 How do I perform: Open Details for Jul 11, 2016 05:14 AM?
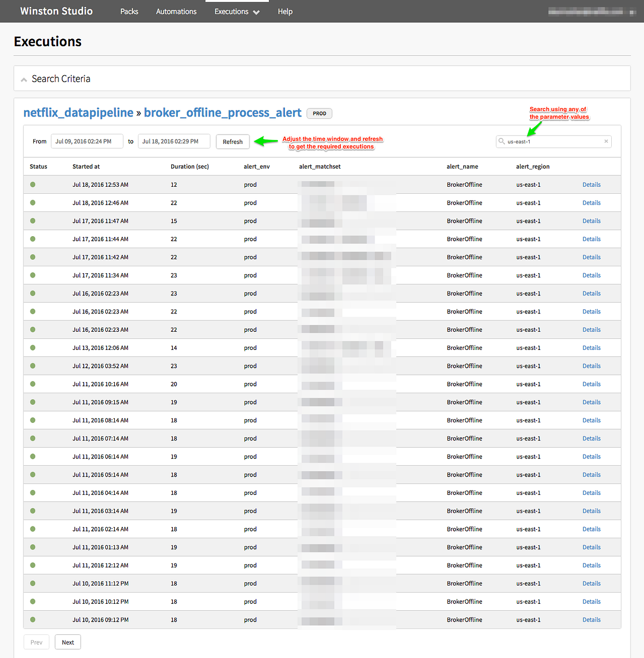(591, 475)
